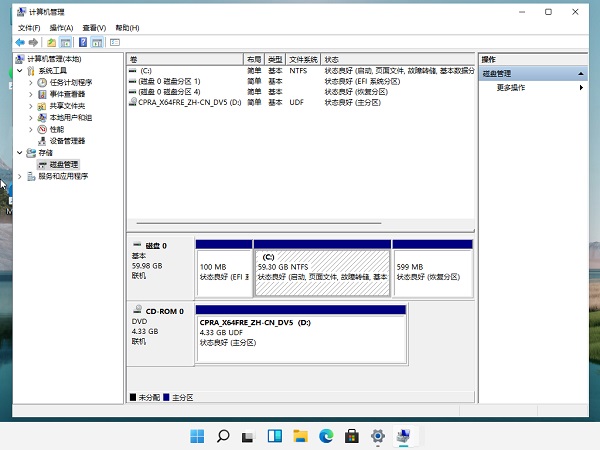Open the 操作(A) menu
600x450 pixels.
pos(61,28)
